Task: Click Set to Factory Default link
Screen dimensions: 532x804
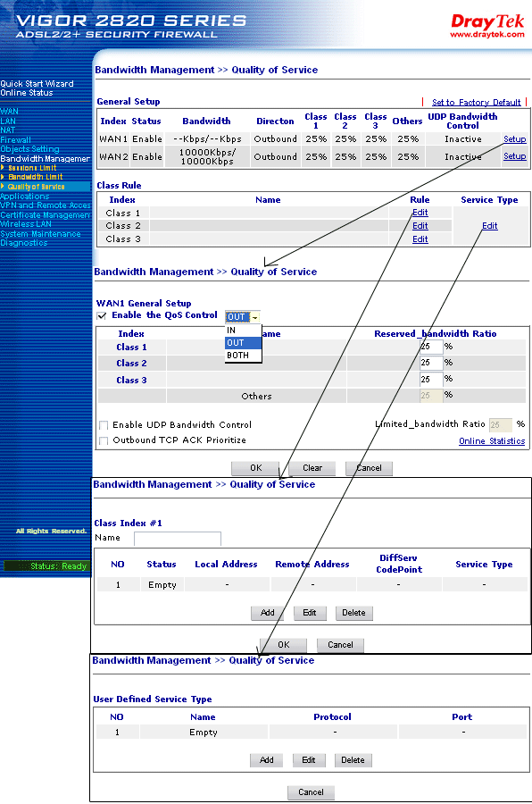Action: 476,103
